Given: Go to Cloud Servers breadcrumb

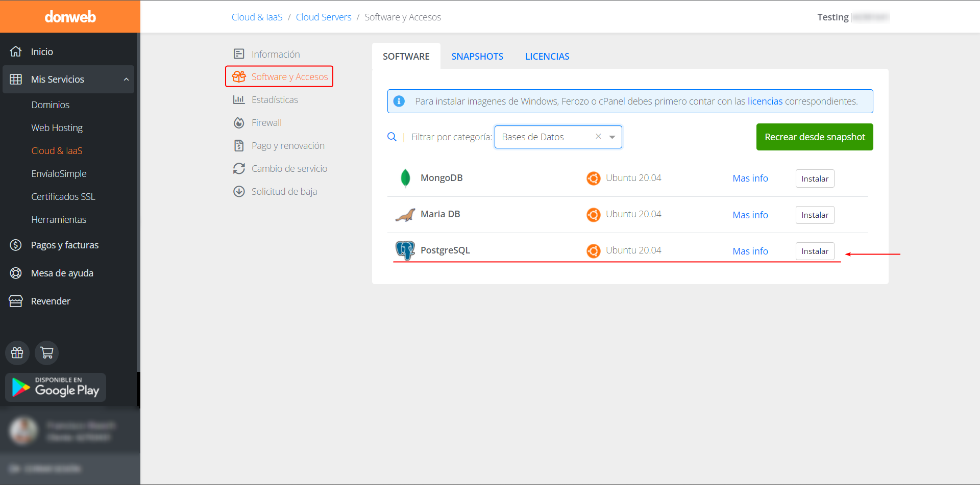Looking at the screenshot, I should (324, 17).
